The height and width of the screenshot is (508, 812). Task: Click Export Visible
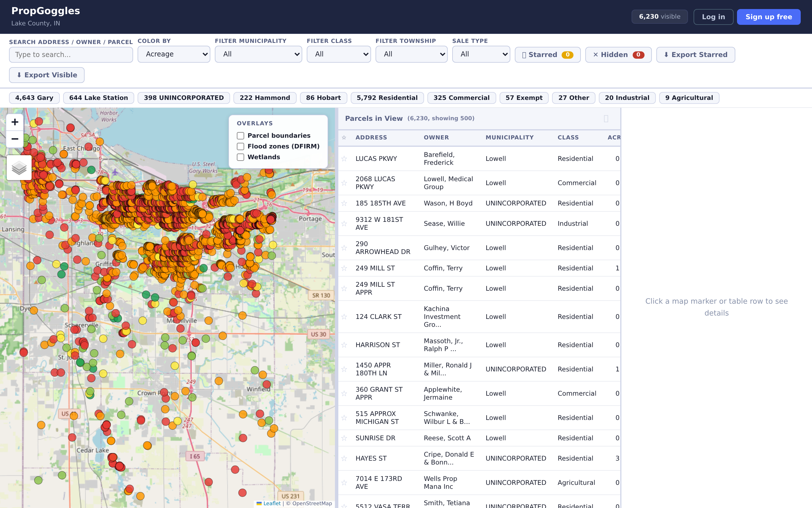(x=47, y=75)
